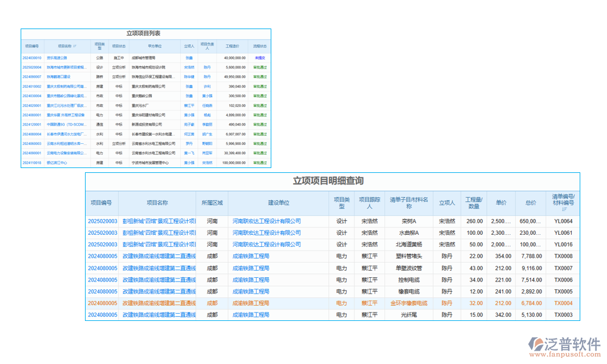Select the 光纤尾 material row cell

tap(409, 315)
